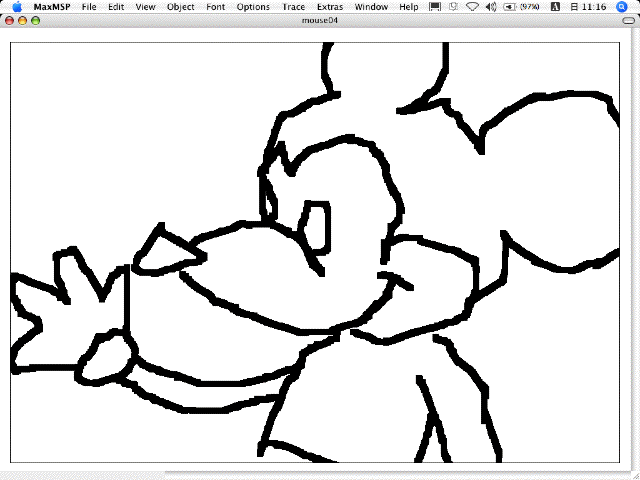Zoom the mouse04 window with green button
This screenshot has height=480, width=640.
coord(36,20)
